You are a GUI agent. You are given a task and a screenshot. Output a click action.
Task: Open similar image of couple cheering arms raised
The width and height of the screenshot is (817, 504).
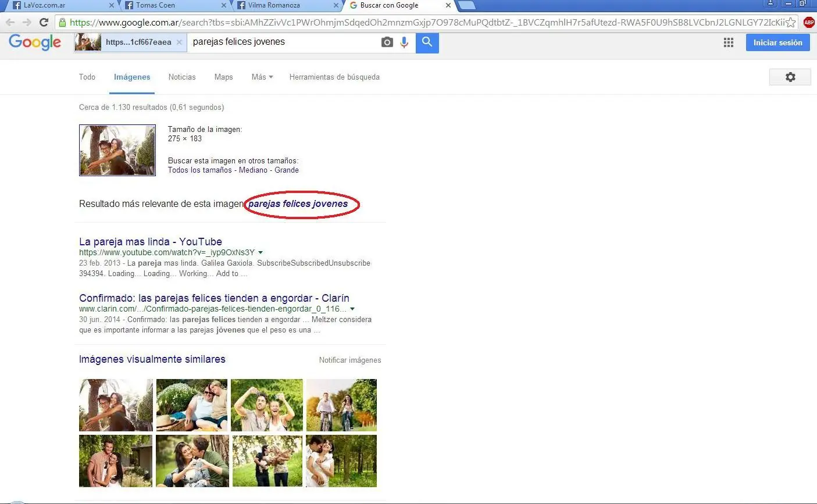[x=267, y=405]
